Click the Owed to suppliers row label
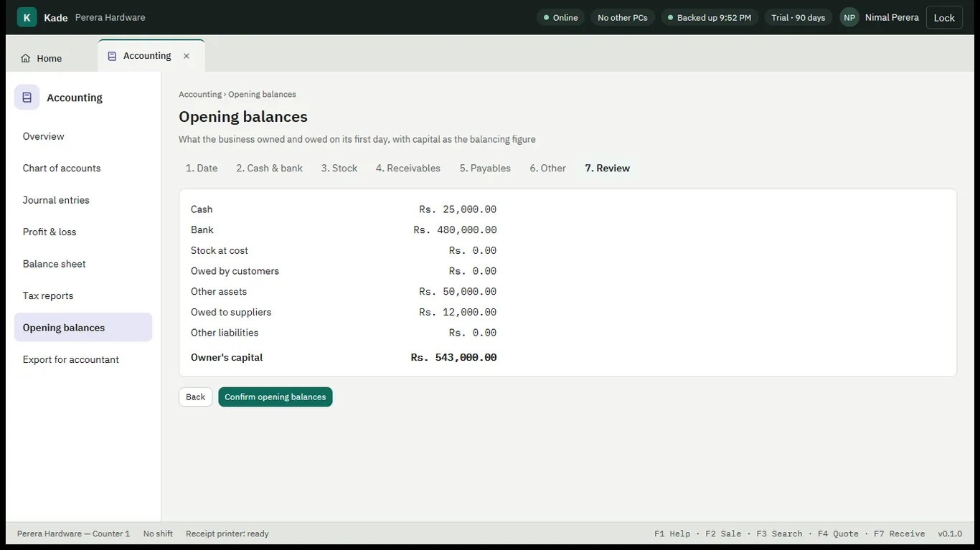Image resolution: width=980 pixels, height=550 pixels. click(x=231, y=312)
